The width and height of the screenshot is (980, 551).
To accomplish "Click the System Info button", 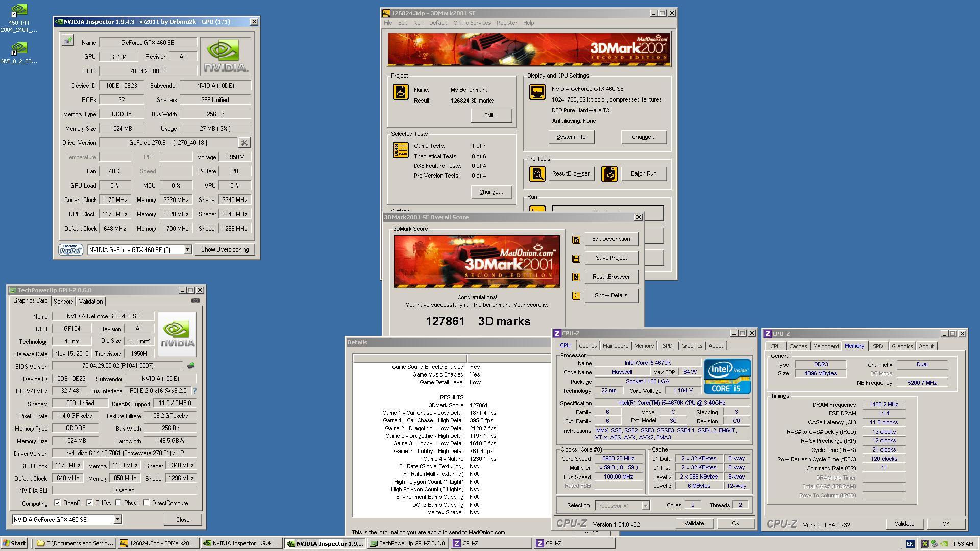I will click(x=571, y=137).
